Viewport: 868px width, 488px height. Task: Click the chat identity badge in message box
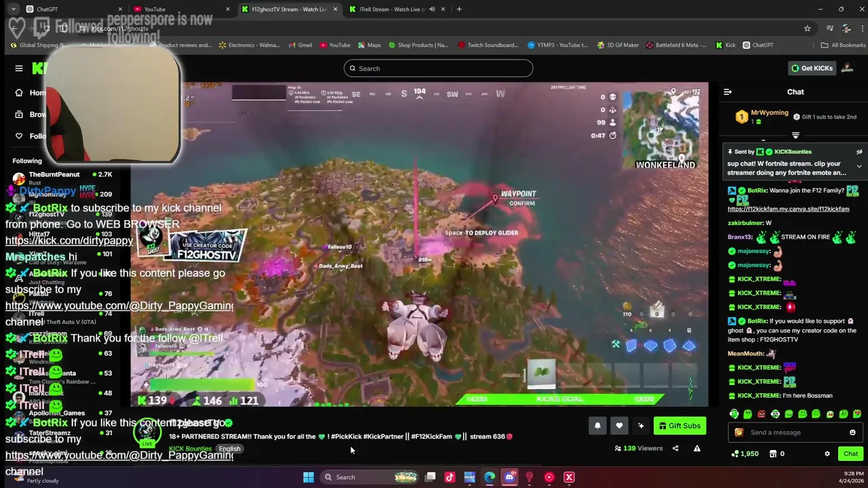coord(739,432)
